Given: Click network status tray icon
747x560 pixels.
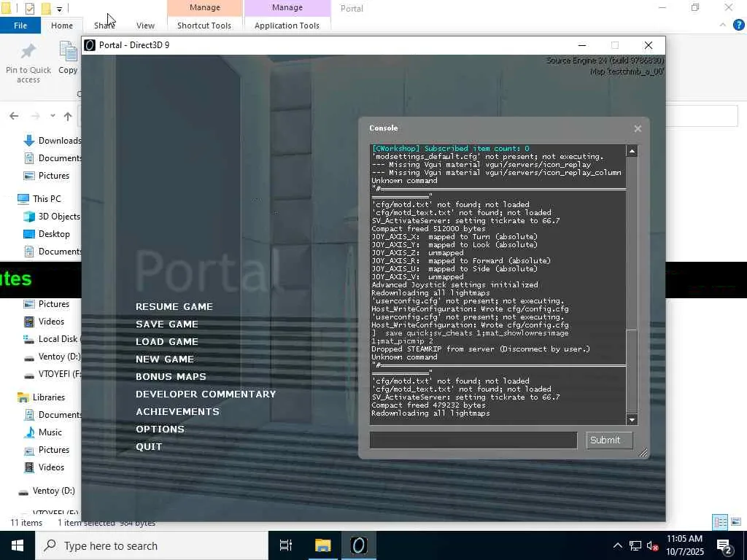Looking at the screenshot, I should click(635, 545).
